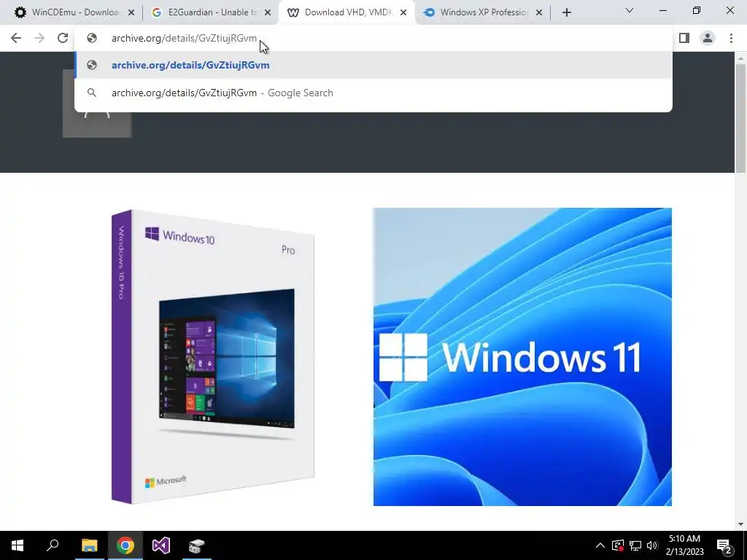The image size is (747, 560).
Task: Open the Chrome three-dot menu
Action: click(x=731, y=38)
